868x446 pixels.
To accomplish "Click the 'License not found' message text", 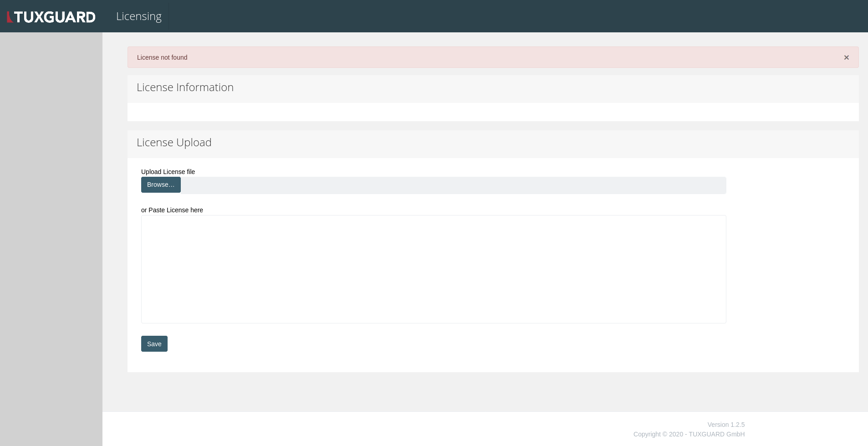I will pyautogui.click(x=162, y=57).
